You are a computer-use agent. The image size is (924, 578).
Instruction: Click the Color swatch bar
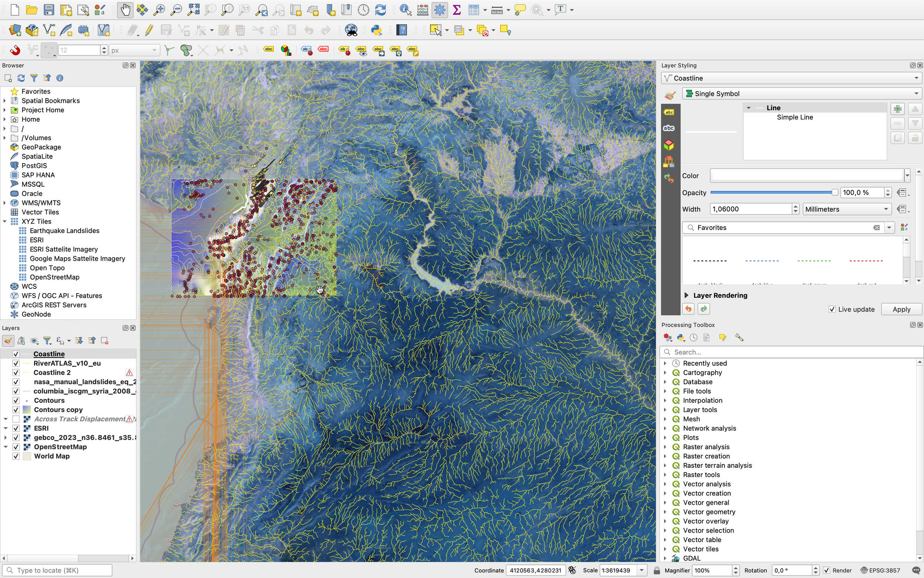click(x=807, y=175)
